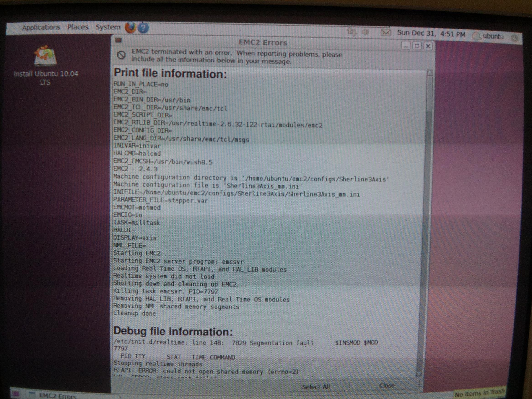
Task: Click the line 'DISPLAY=axis'
Action: pos(135,238)
